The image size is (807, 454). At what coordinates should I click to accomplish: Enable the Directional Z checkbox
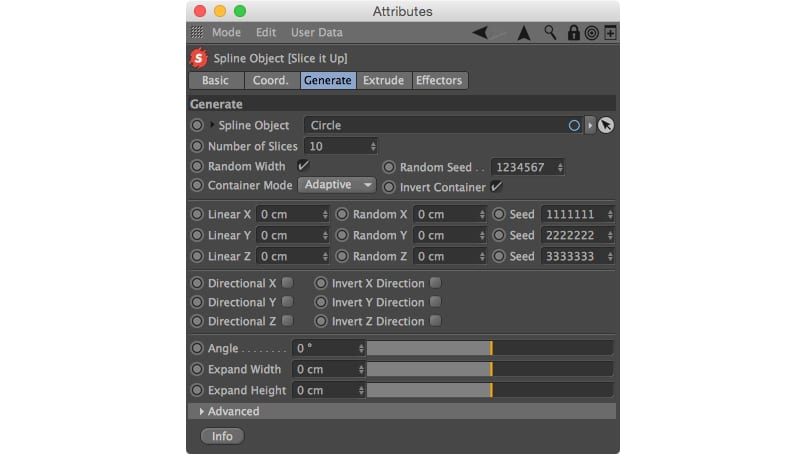(x=288, y=321)
